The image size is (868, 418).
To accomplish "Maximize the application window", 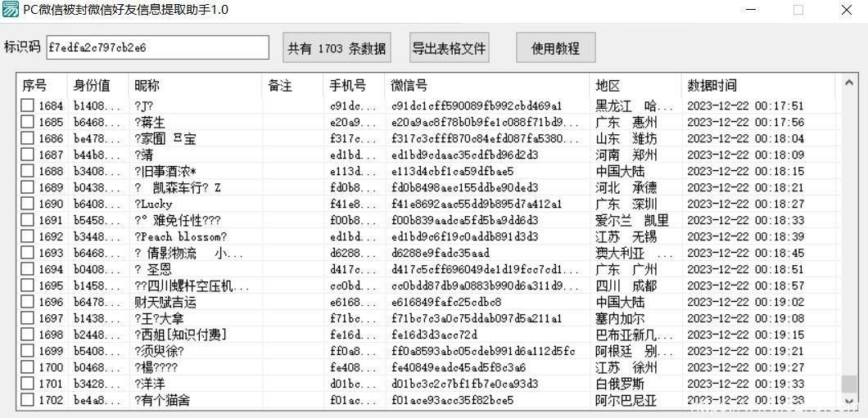I will point(798,10).
